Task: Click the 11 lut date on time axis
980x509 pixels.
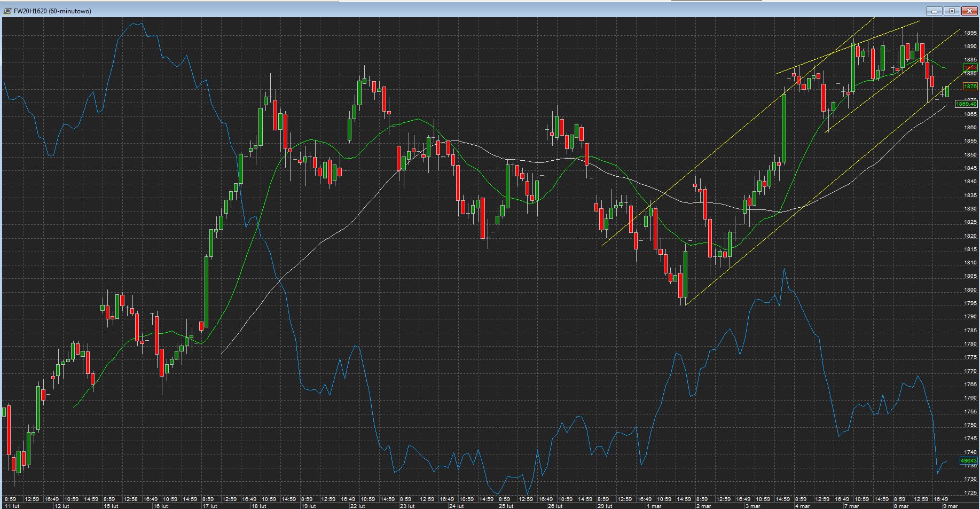Action: (12, 506)
